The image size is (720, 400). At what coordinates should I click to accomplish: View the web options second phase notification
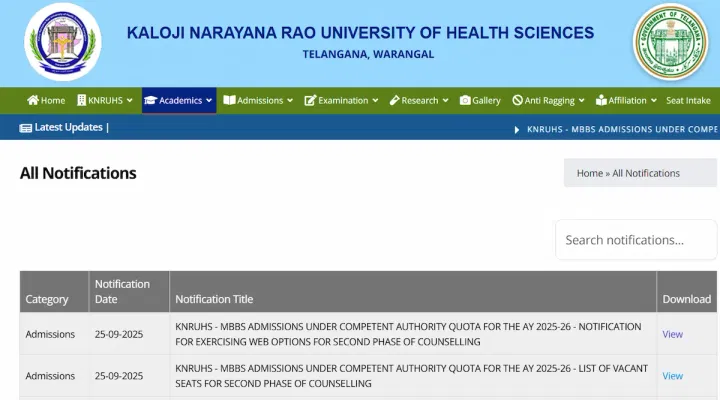[672, 334]
